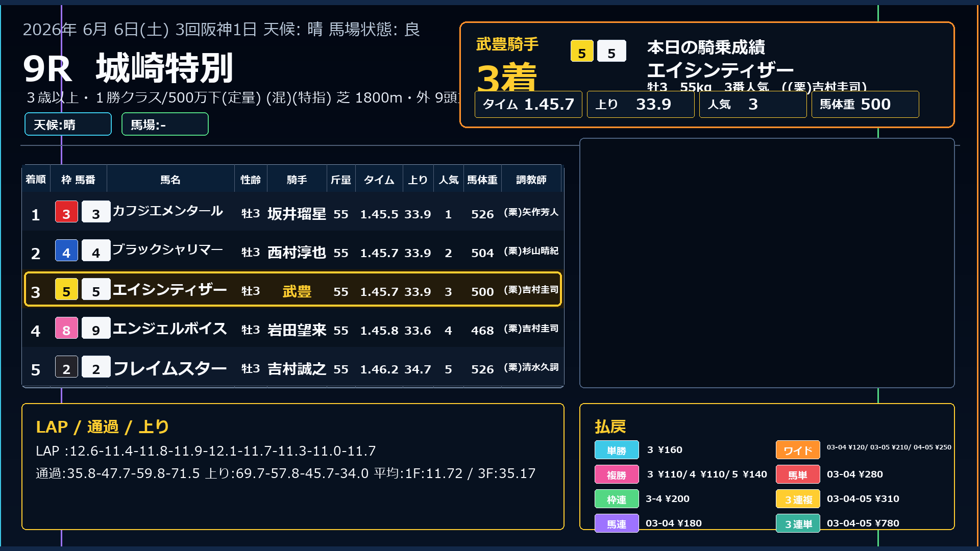This screenshot has height=551, width=980.
Task: Click jockey name 吉村誠之
Action: point(297,369)
